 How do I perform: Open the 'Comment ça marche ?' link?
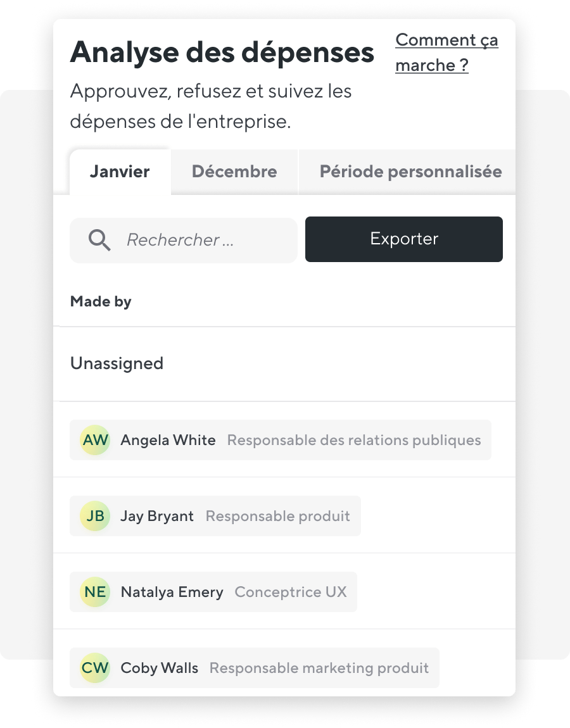(x=446, y=53)
